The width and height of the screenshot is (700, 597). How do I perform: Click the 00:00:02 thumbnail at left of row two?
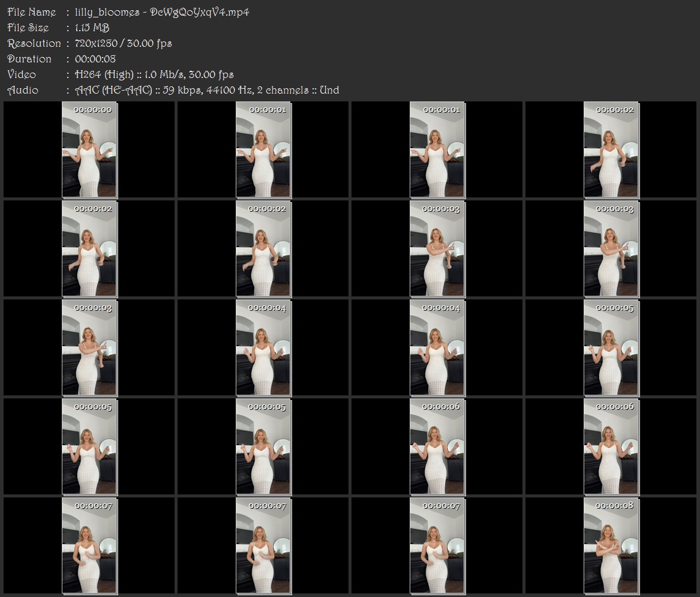tap(89, 249)
